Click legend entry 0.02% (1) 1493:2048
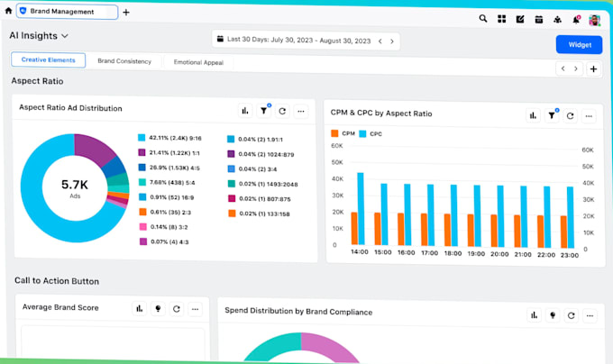 (263, 184)
